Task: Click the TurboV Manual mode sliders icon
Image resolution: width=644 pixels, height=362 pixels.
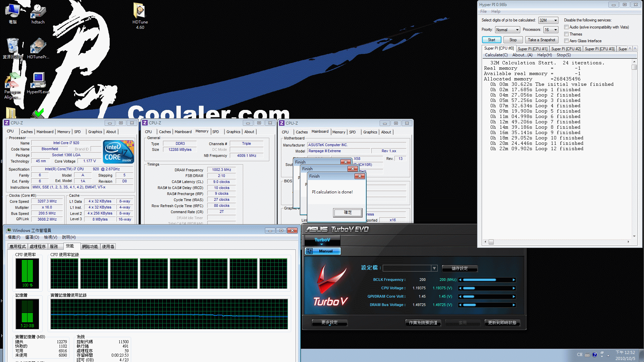Action: (309, 251)
